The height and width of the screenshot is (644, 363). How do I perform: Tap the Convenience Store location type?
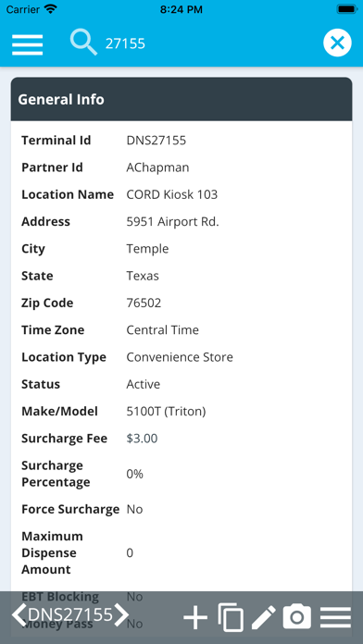[x=180, y=357]
